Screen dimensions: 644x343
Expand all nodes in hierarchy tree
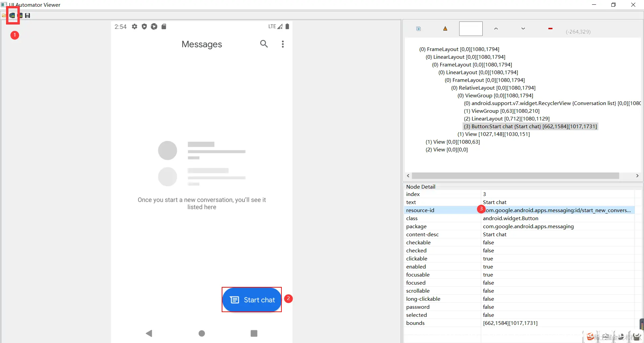point(419,29)
